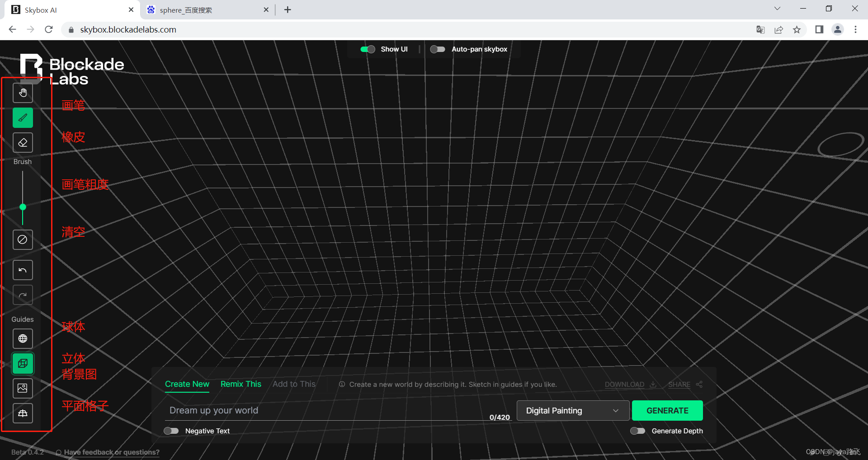This screenshot has width=868, height=460.
Task: Select the eraser tool
Action: [23, 143]
